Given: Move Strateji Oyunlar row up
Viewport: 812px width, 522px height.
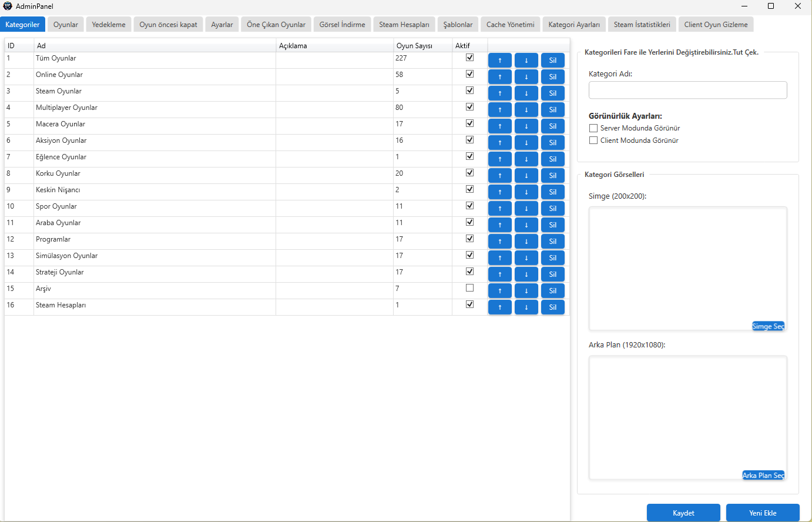Looking at the screenshot, I should click(500, 274).
